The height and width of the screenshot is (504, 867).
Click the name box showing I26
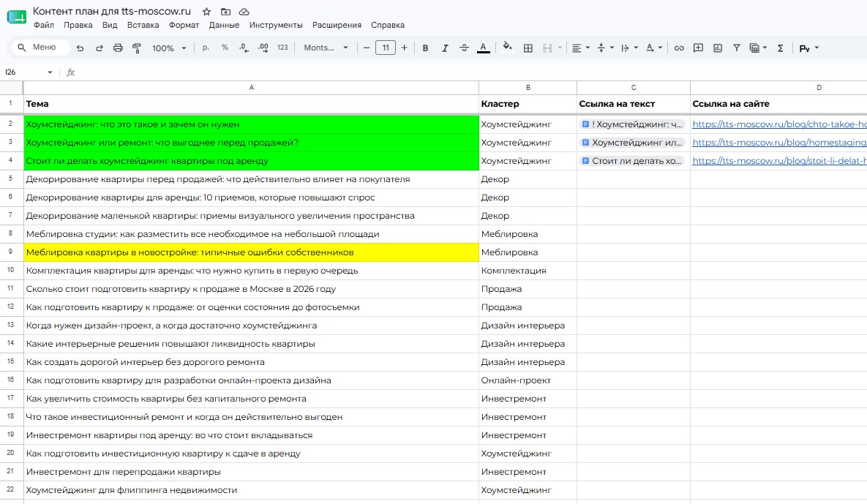pyautogui.click(x=25, y=72)
